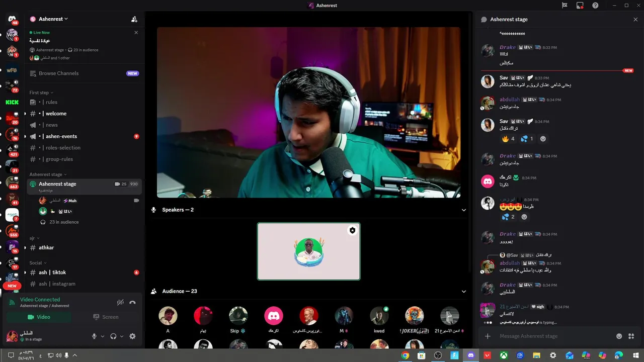
Task: Toggle noise suppression icon in voice panel
Action: 120,302
